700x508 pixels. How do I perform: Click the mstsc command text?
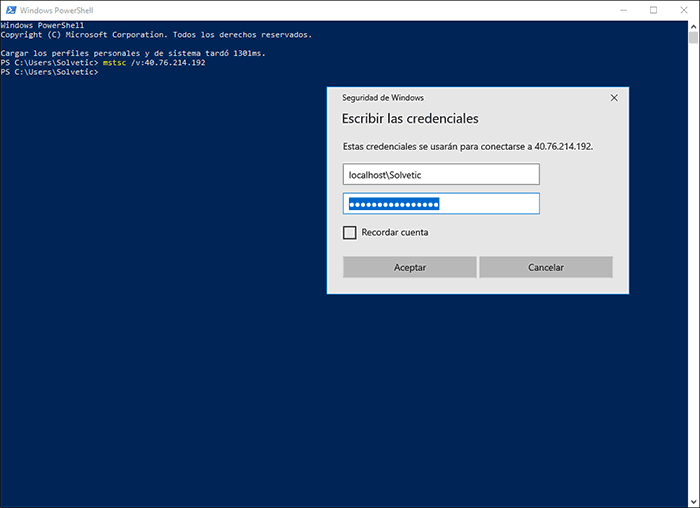[x=114, y=62]
